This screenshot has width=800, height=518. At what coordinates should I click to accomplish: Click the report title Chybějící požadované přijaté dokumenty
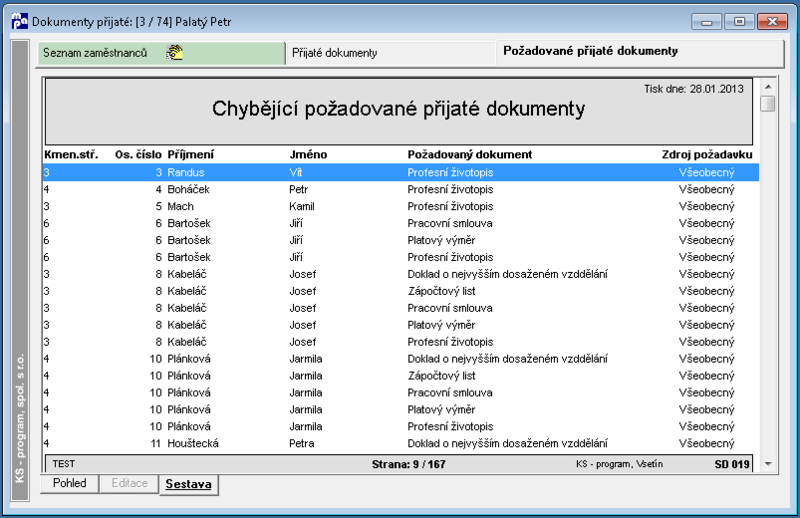coord(398,109)
